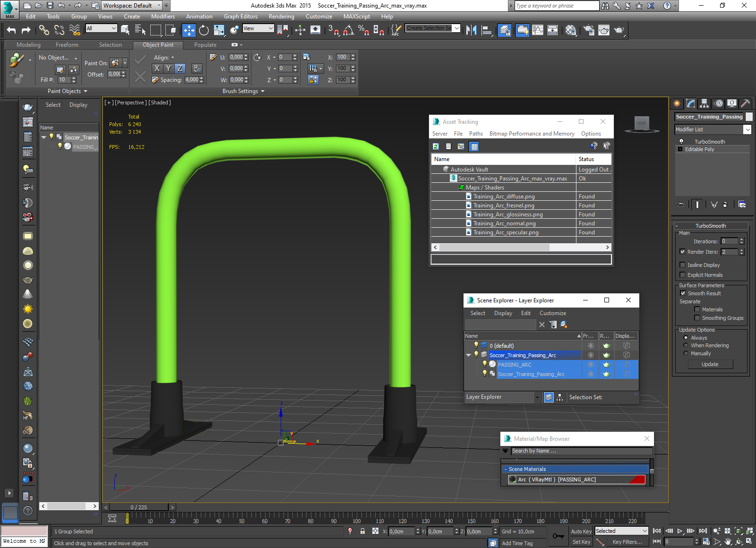Click object color swatch beside object name
Viewport: 756px width, 548px height.
point(749,117)
